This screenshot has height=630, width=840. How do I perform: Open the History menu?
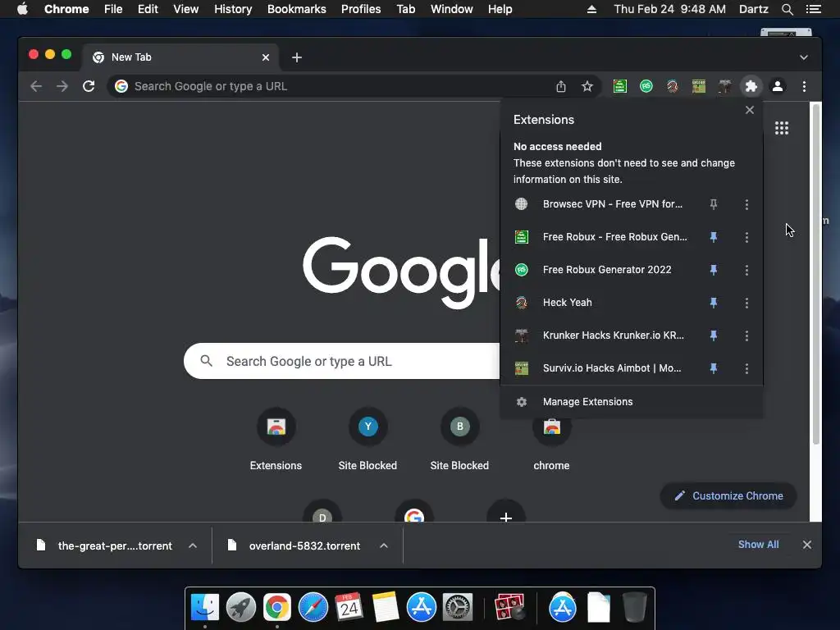(x=233, y=9)
